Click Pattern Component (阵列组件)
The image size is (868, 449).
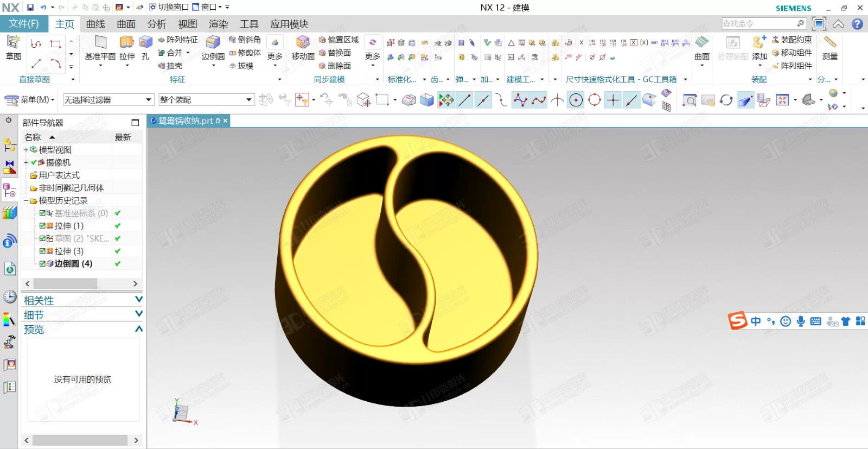(x=792, y=66)
